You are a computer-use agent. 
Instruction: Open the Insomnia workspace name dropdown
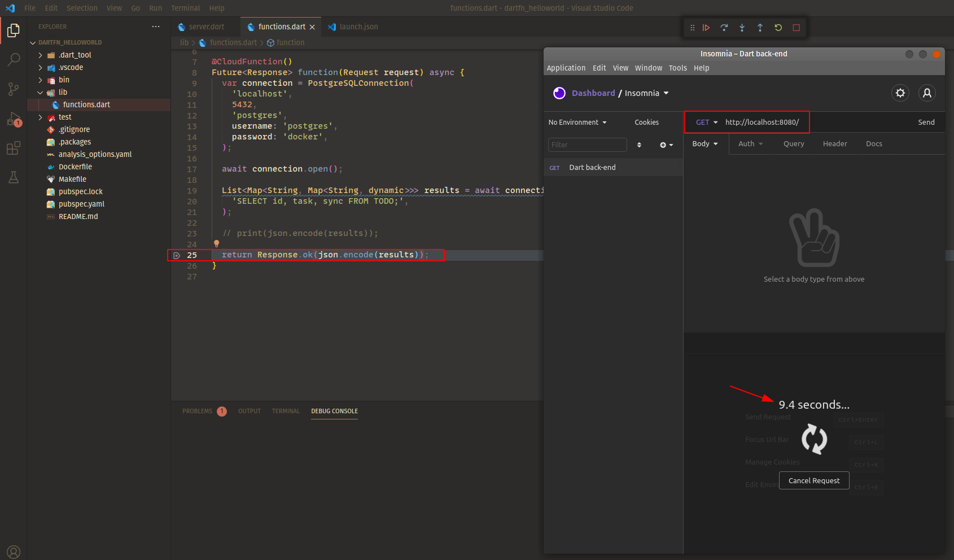[x=647, y=93]
